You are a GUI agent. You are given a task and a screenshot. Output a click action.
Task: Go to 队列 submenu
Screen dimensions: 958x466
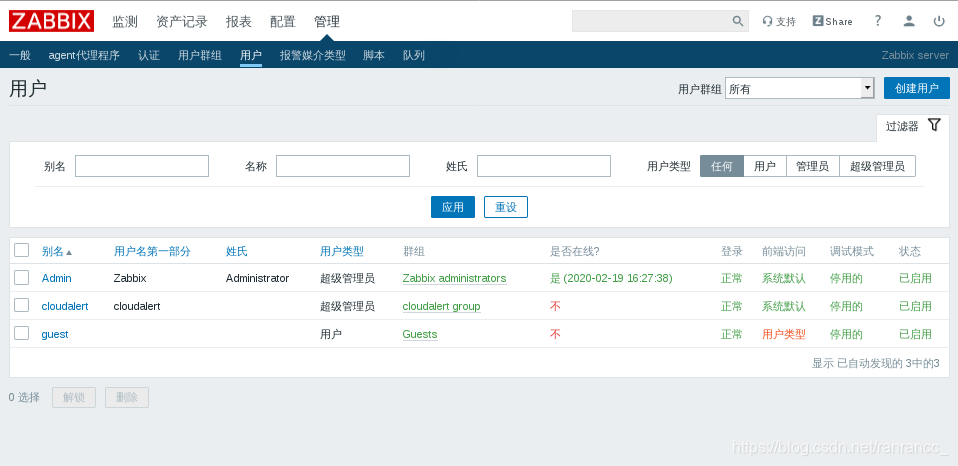click(x=414, y=56)
